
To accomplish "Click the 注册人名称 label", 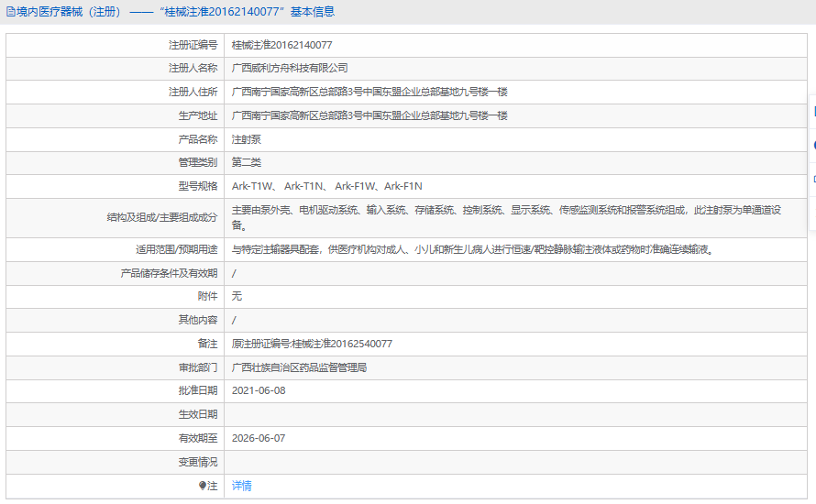I will tap(193, 68).
